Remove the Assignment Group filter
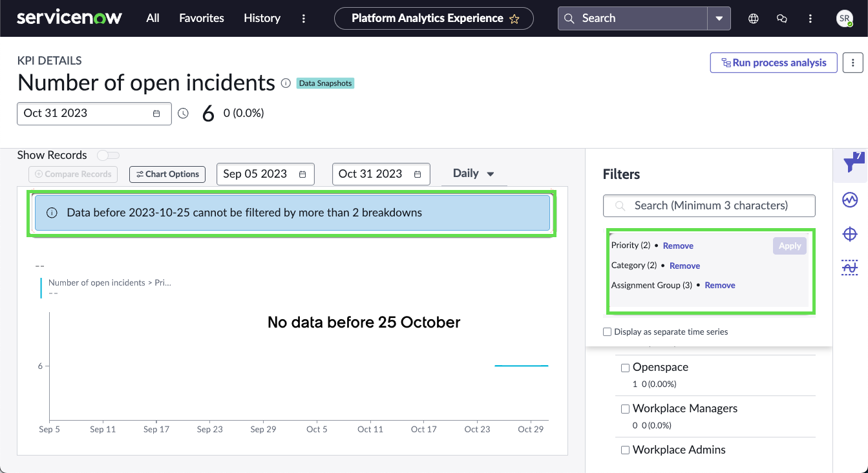Viewport: 868px width, 473px height. tap(720, 285)
